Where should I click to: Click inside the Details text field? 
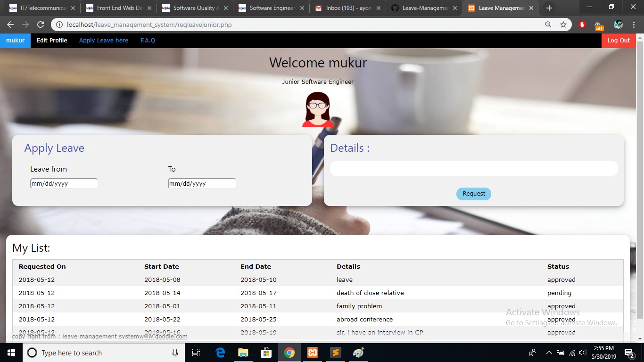point(473,168)
